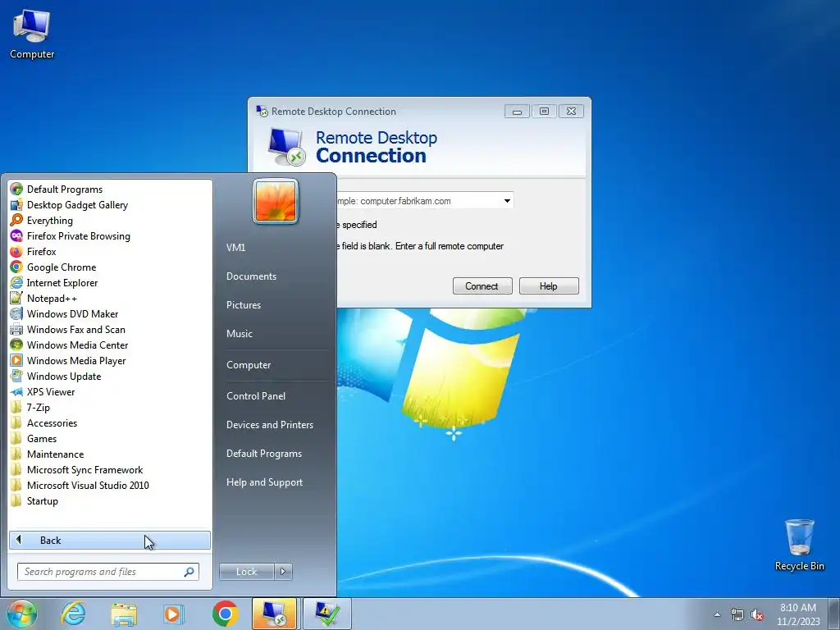Click the Lock button

[x=246, y=572]
